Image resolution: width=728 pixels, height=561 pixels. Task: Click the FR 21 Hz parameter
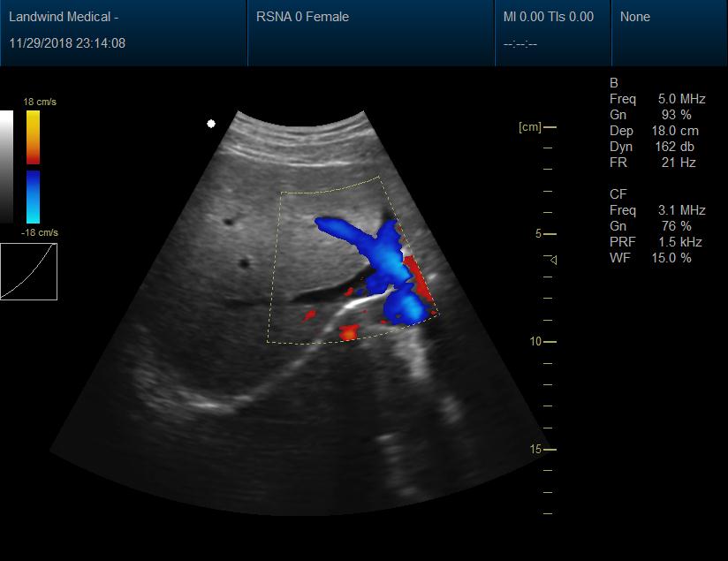pyautogui.click(x=652, y=162)
